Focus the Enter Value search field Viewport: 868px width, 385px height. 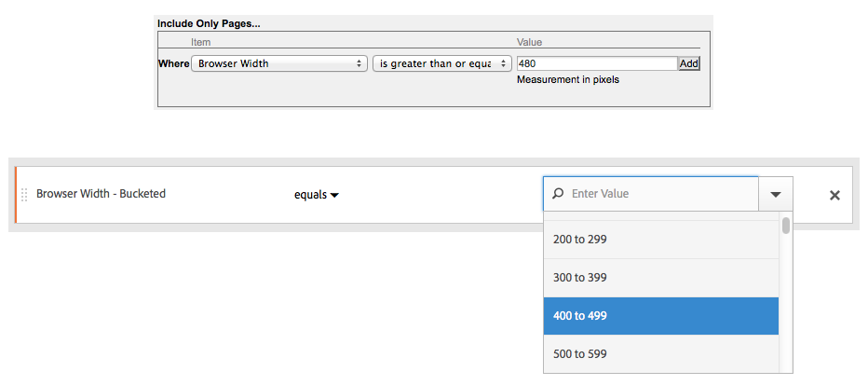(661, 194)
